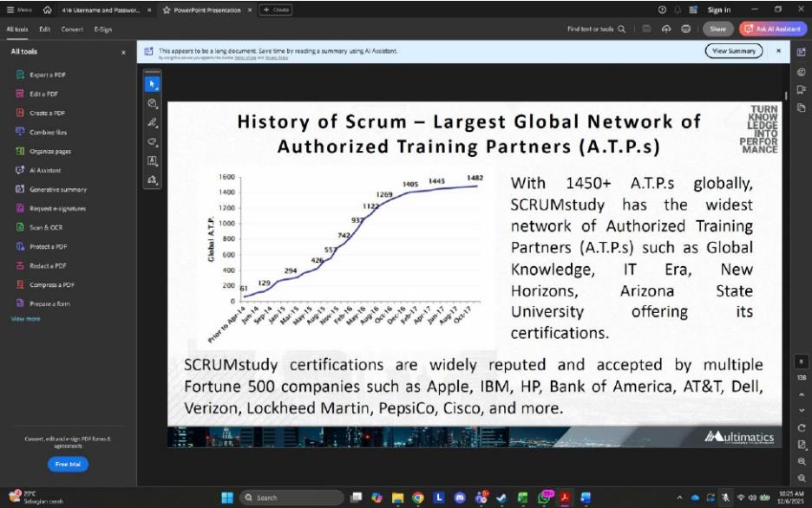The height and width of the screenshot is (508, 812).
Task: Open the Home icon in title bar
Action: [x=46, y=10]
